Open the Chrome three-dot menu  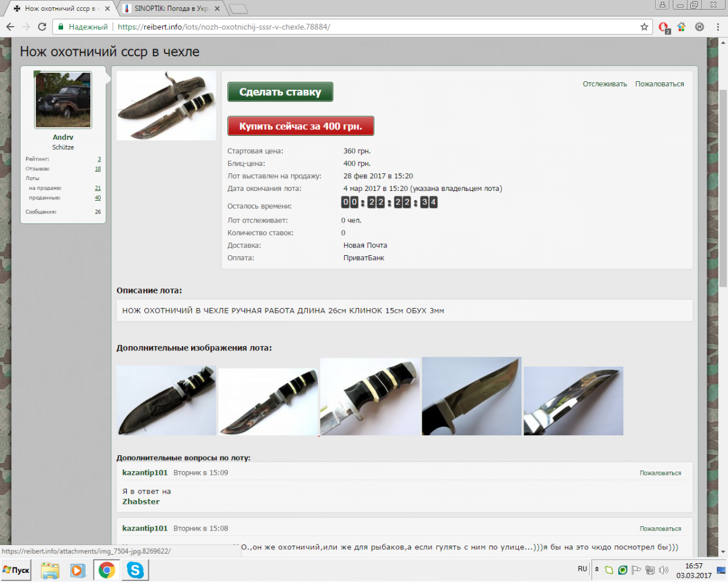(x=717, y=27)
